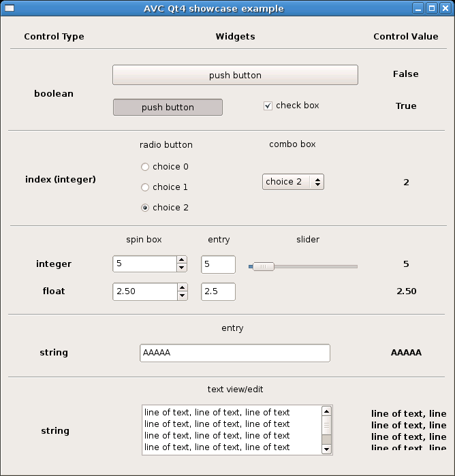The height and width of the screenshot is (476, 455).
Task: Focus the float entry field showing 2.5
Action: coord(218,291)
